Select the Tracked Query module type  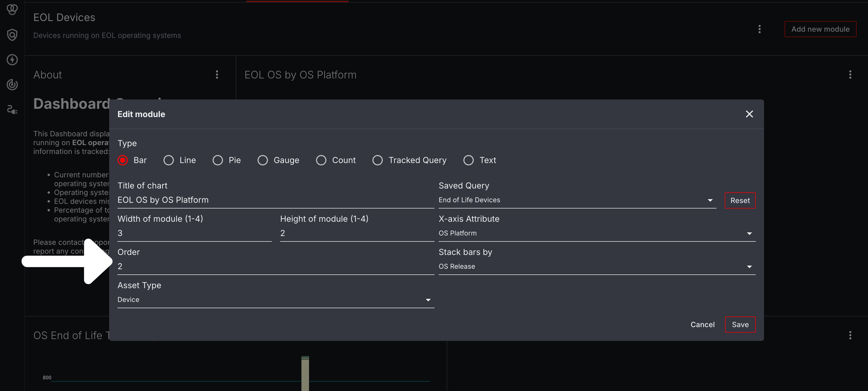point(378,160)
